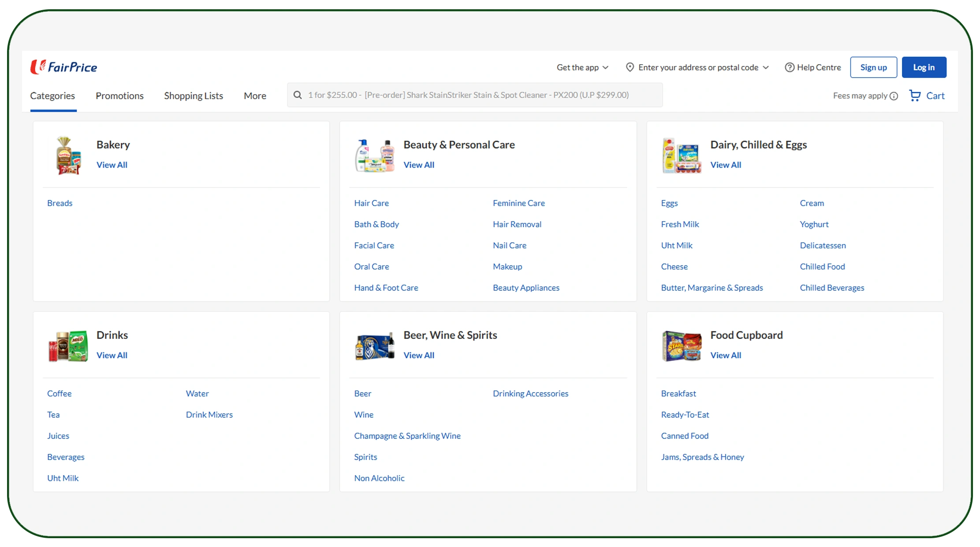The image size is (980, 547).
Task: Click the location pin icon
Action: tap(630, 67)
